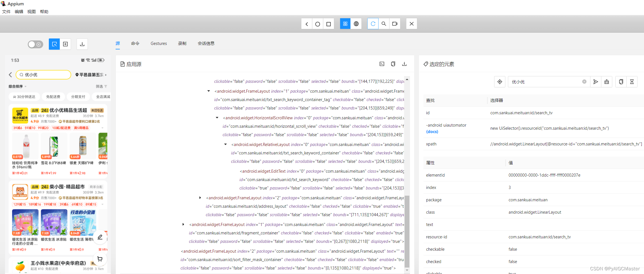
Task: Switch to the 命令 tab
Action: [135, 44]
